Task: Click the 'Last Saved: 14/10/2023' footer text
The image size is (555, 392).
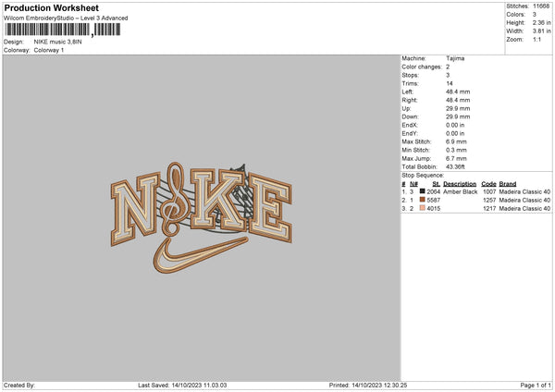Action: (x=182, y=386)
